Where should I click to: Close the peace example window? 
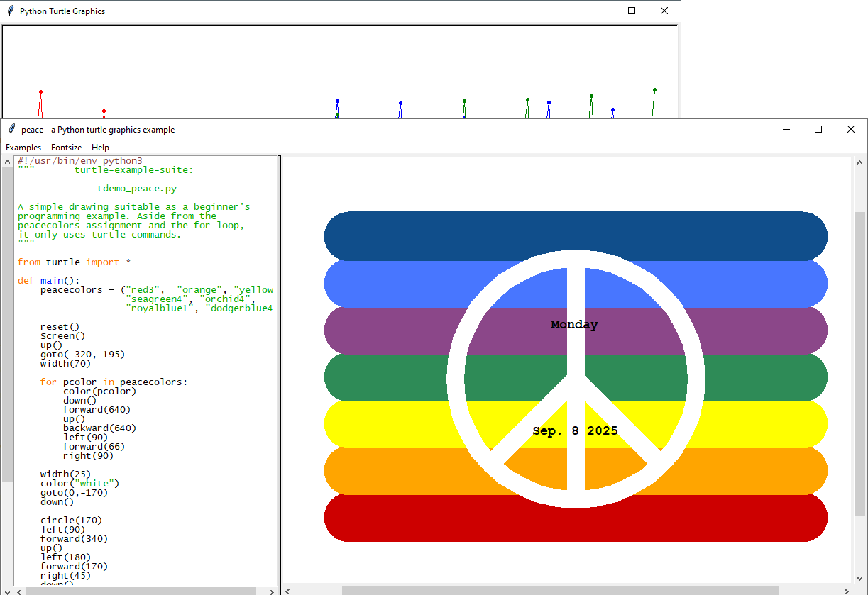851,130
